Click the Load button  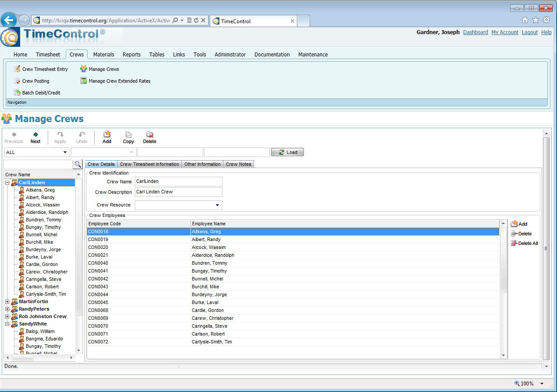click(287, 152)
